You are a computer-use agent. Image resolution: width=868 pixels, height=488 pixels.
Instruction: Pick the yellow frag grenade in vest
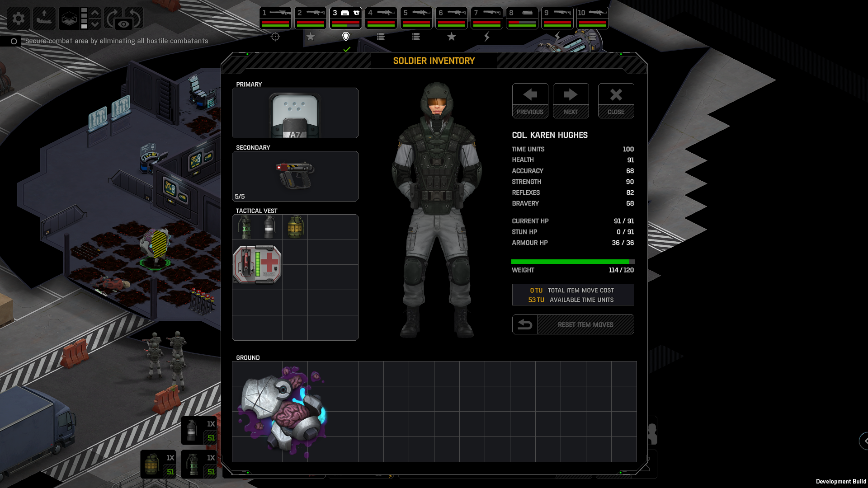[x=295, y=226]
